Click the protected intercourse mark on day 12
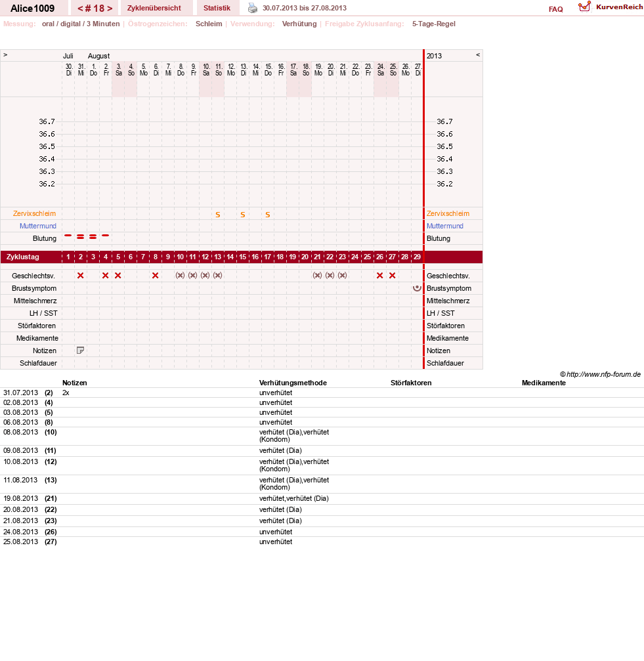Viewport: 644px width, 661px height. [205, 275]
